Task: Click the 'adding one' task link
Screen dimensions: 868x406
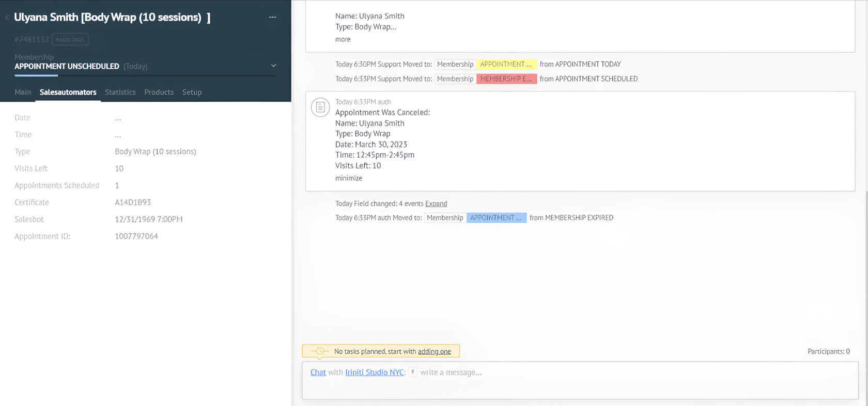Action: 434,351
